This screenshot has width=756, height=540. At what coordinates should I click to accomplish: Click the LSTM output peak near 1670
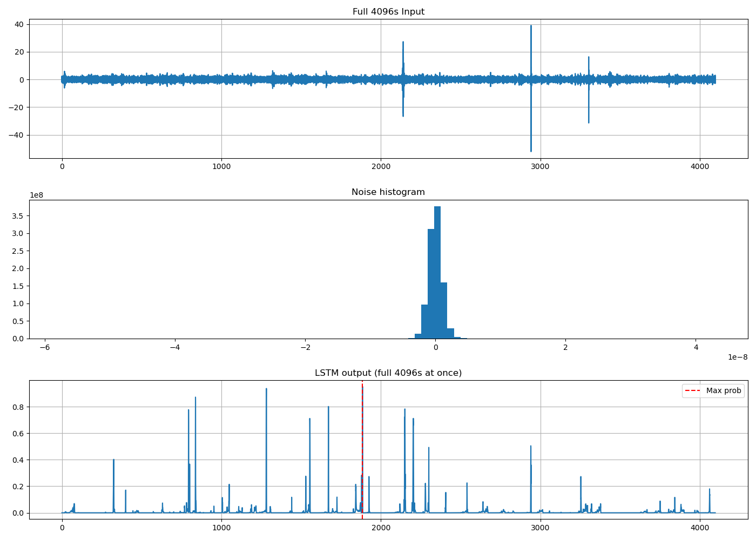328,460
